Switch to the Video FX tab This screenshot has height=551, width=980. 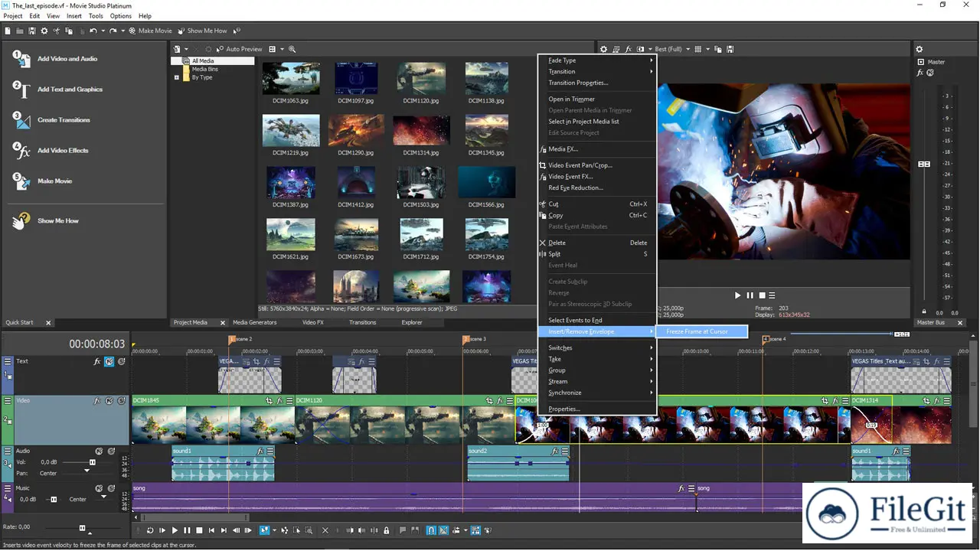click(312, 322)
